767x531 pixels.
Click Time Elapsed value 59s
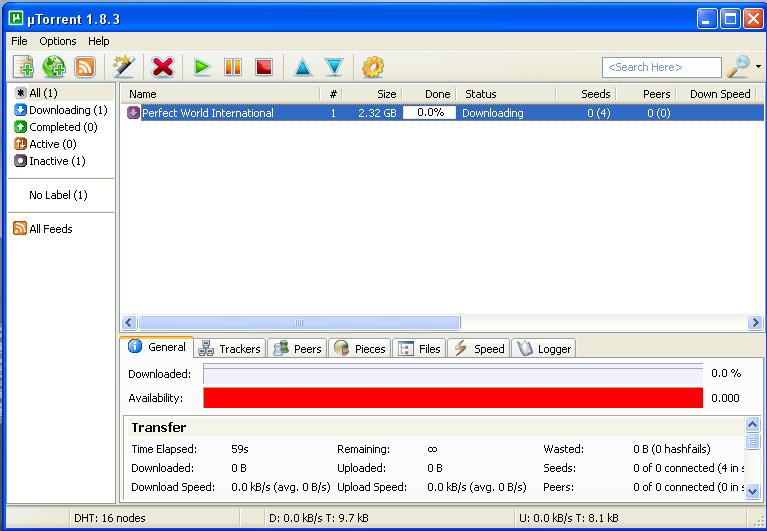point(240,449)
